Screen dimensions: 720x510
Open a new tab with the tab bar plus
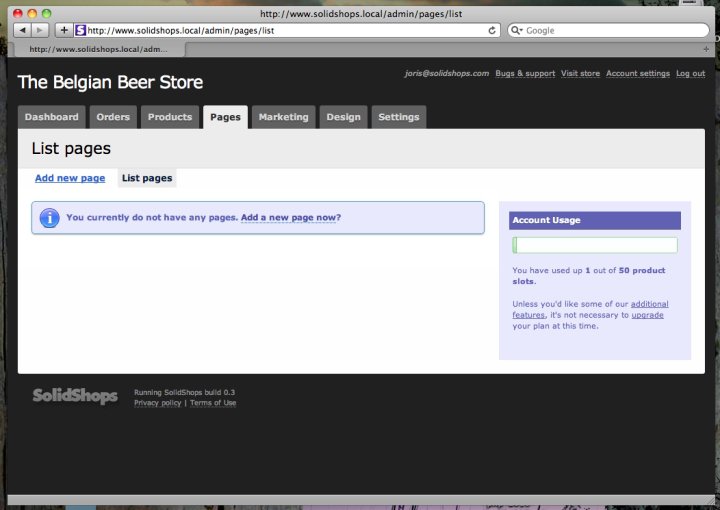point(706,49)
